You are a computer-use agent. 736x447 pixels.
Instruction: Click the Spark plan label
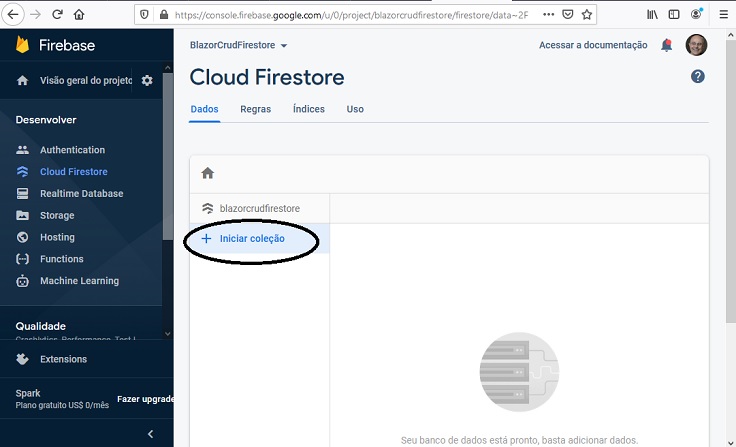[28, 393]
